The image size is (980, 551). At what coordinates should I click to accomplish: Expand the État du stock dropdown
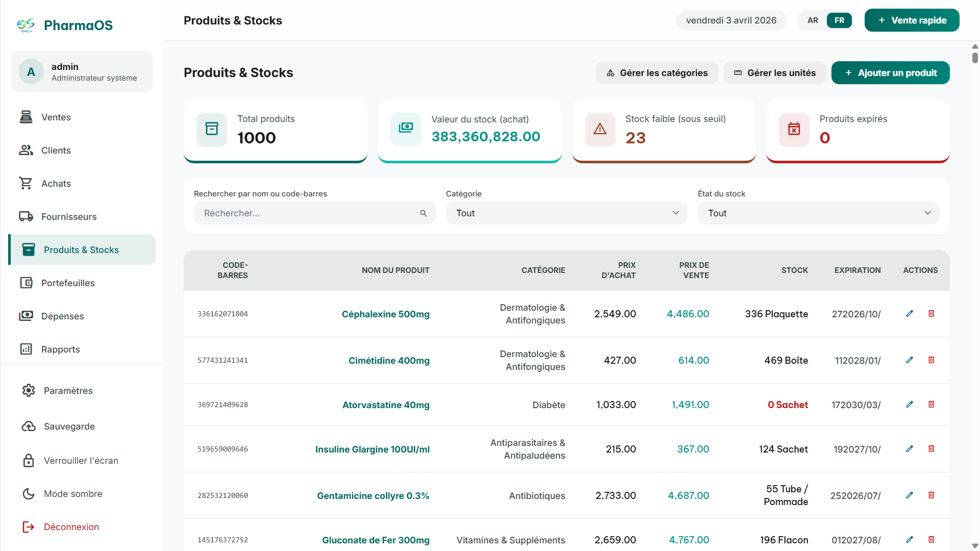[x=818, y=213]
